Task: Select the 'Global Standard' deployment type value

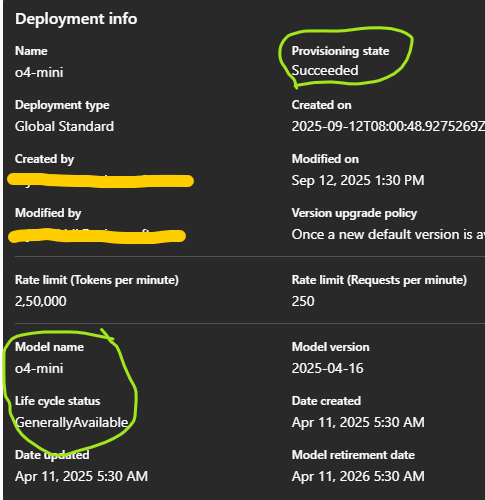Action: coord(64,126)
